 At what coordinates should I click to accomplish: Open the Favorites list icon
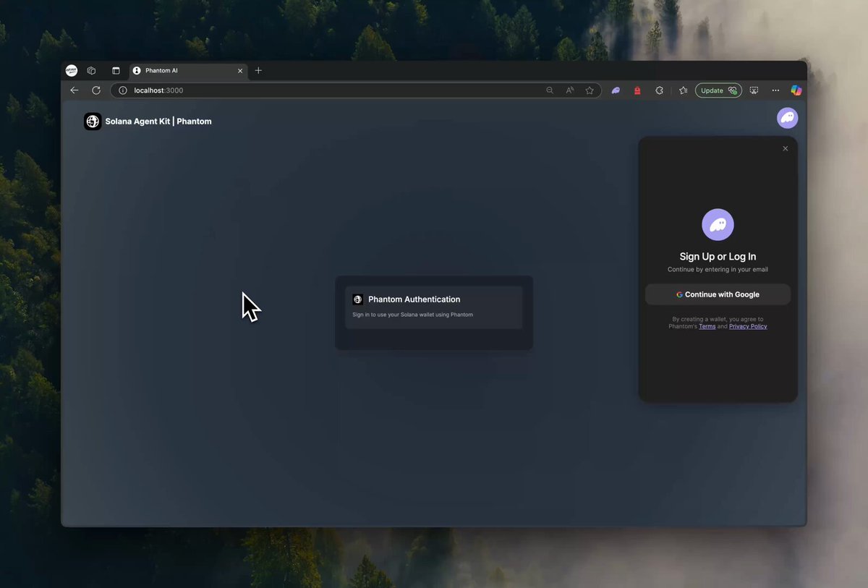[x=683, y=90]
